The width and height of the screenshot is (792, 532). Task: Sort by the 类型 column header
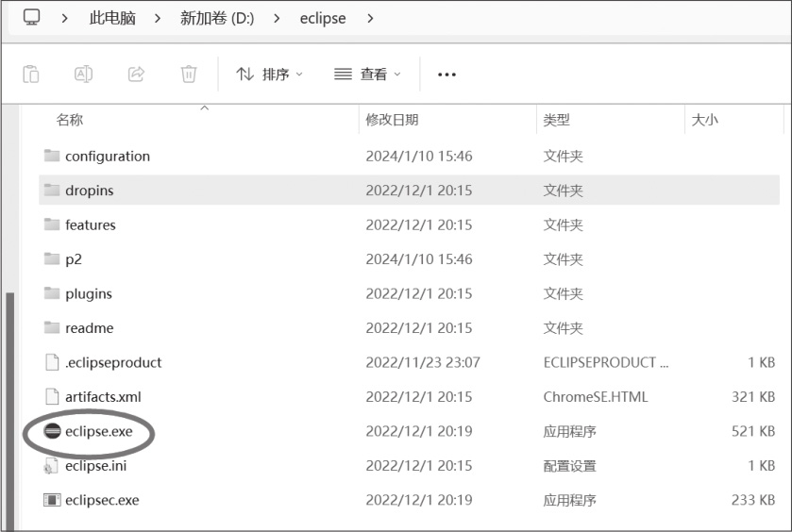[x=557, y=120]
